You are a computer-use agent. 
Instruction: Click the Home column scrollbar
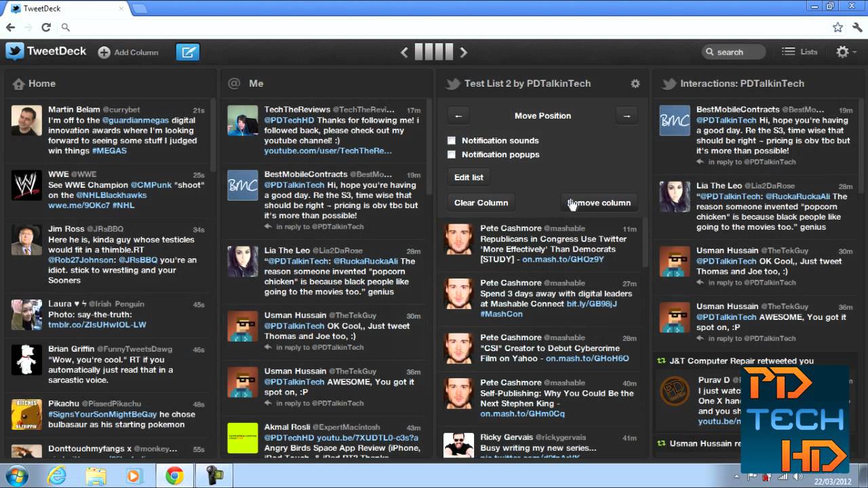coord(213,136)
